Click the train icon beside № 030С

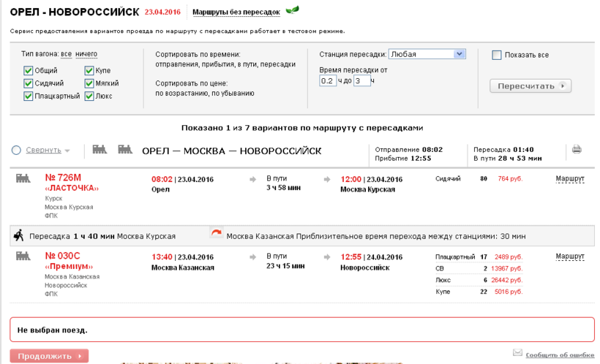pos(23,256)
